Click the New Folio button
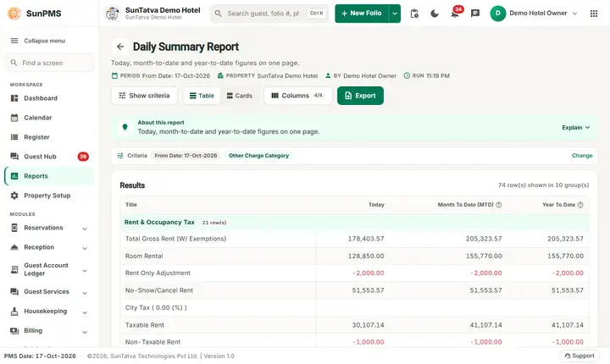Image resolution: width=610 pixels, height=364 pixels. click(x=362, y=14)
